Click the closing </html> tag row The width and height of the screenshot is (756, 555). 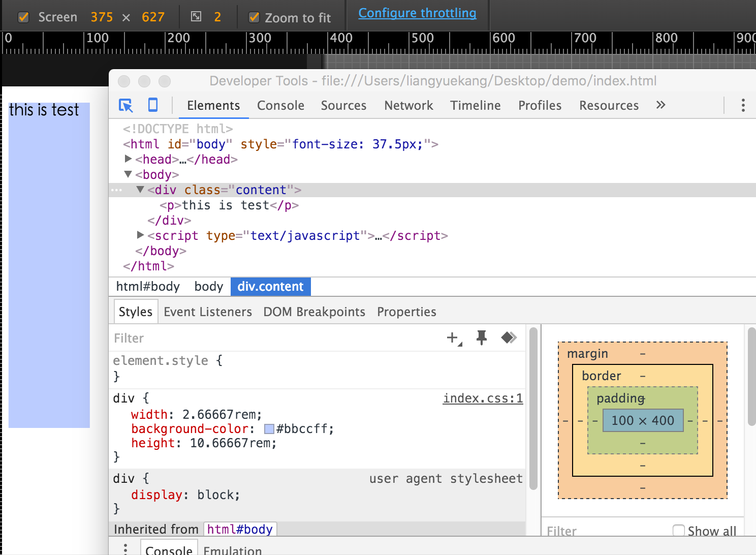coord(148,266)
